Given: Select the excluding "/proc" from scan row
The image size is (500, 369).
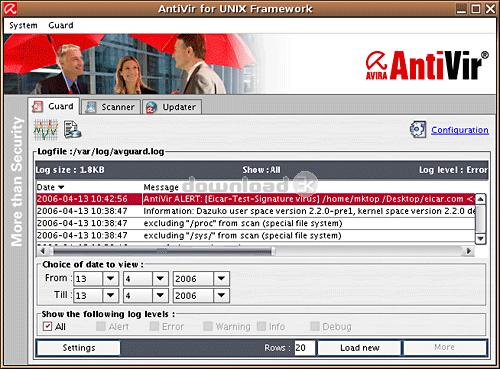Looking at the screenshot, I should [x=256, y=223].
